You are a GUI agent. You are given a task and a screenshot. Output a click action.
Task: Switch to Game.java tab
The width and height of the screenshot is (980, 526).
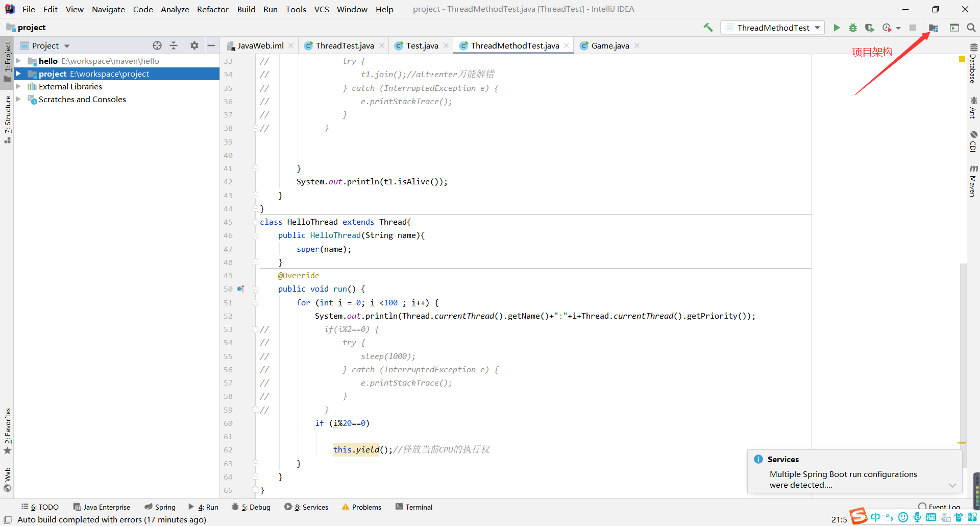(x=610, y=45)
